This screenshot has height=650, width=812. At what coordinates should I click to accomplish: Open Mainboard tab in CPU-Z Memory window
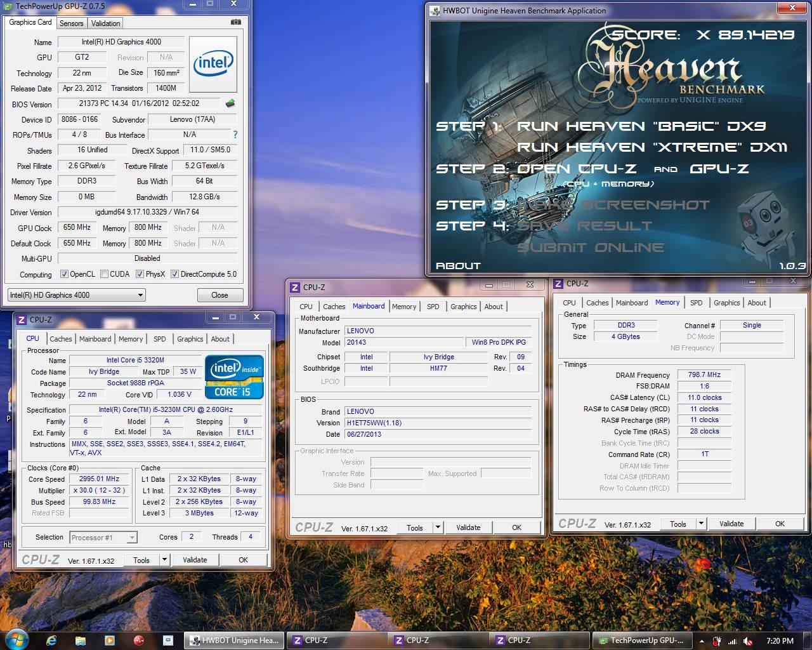pos(632,303)
